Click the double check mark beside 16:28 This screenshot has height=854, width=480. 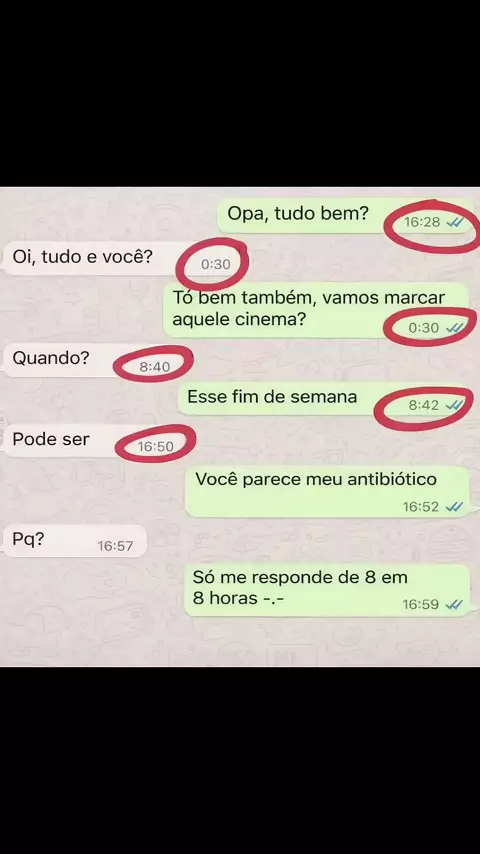coord(454,222)
